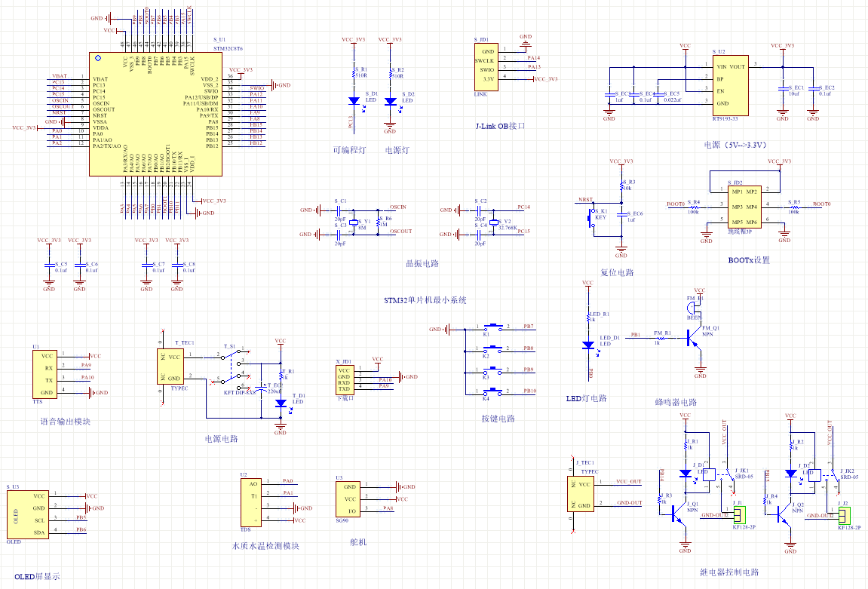Select the S_D2 power LED symbol
Viewport: 868px width, 589px height.
tap(390, 101)
